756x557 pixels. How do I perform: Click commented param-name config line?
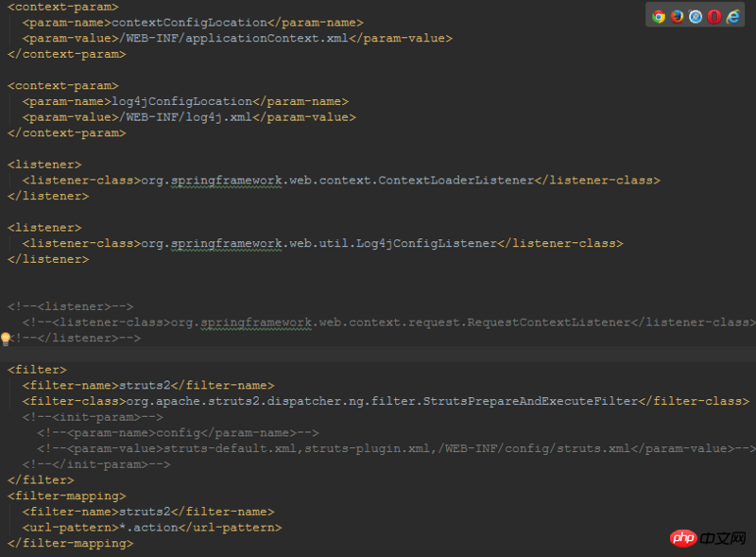coord(178,433)
